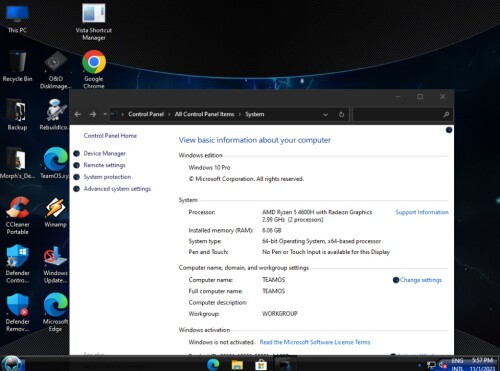Select the Windows 10 Pro text
Viewport: 500px width, 371px height.
point(209,167)
